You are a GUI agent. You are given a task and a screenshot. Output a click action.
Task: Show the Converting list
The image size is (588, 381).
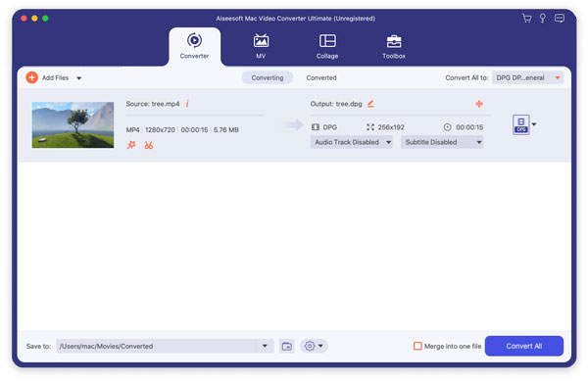pos(268,77)
